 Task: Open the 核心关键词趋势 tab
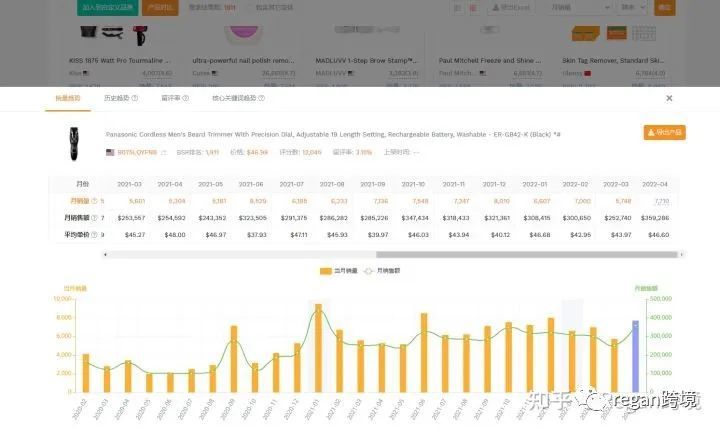click(x=234, y=98)
